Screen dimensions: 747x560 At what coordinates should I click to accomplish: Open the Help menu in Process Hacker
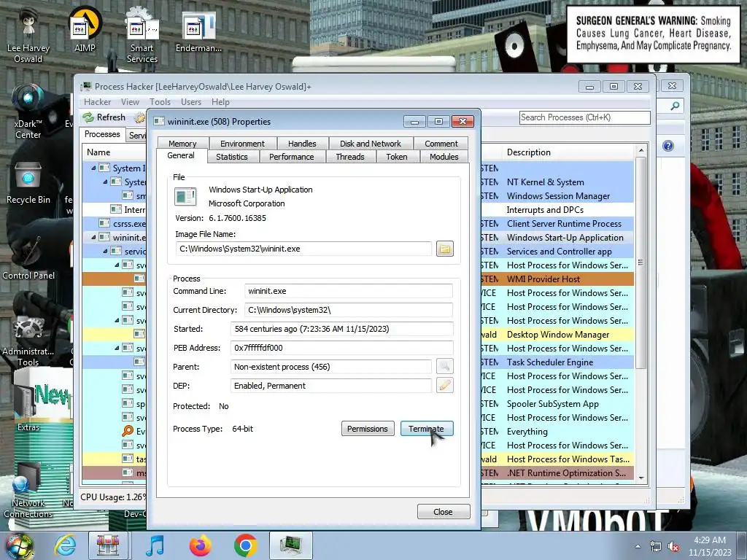(220, 102)
